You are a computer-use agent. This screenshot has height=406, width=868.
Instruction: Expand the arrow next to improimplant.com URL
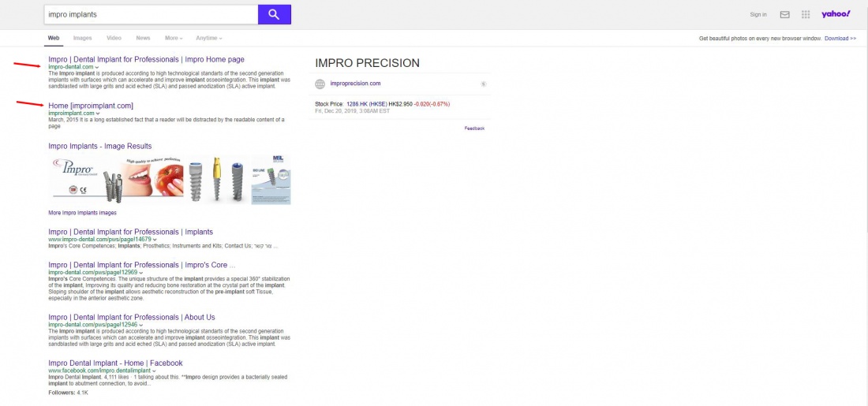[x=99, y=114]
